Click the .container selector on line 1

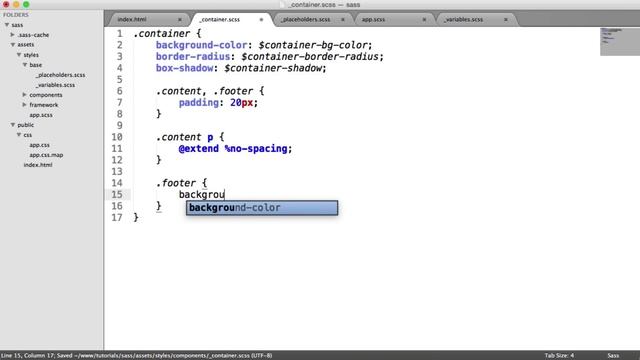[162, 33]
